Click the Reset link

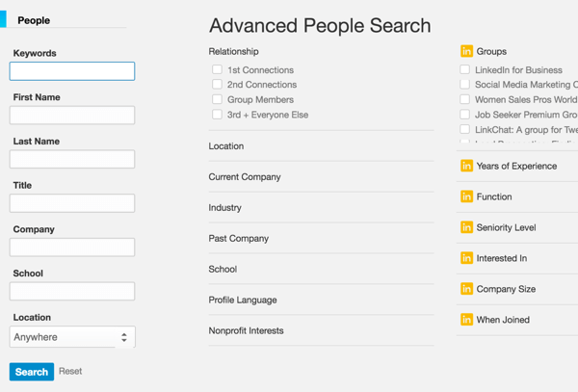[70, 371]
